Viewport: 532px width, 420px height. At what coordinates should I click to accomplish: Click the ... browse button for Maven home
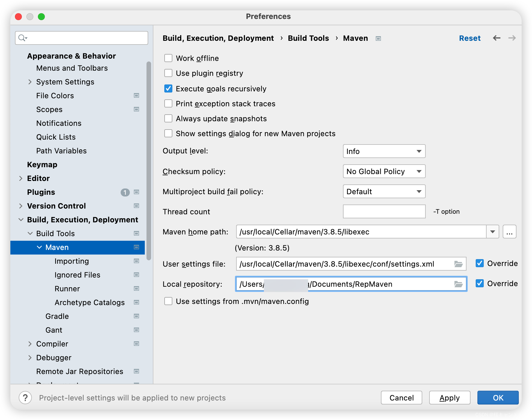(509, 232)
